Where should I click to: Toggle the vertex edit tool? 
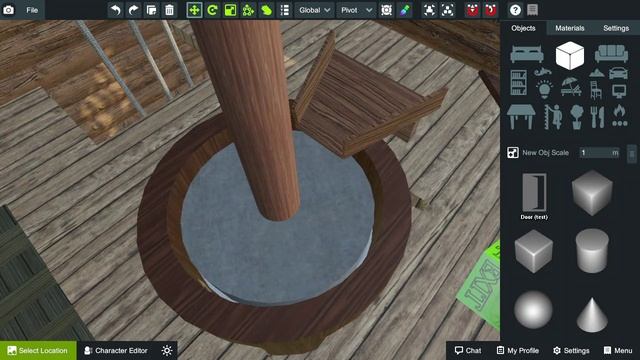(x=248, y=10)
